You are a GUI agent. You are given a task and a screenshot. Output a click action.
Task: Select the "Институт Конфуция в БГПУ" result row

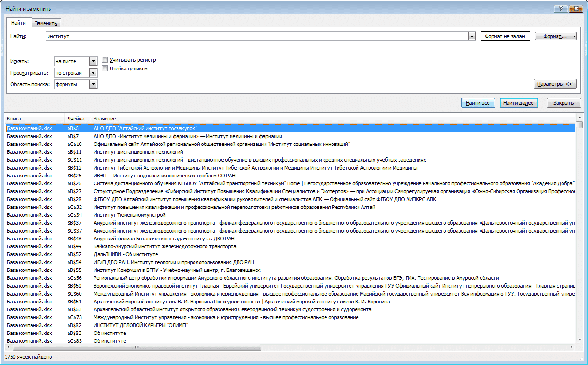click(x=290, y=270)
